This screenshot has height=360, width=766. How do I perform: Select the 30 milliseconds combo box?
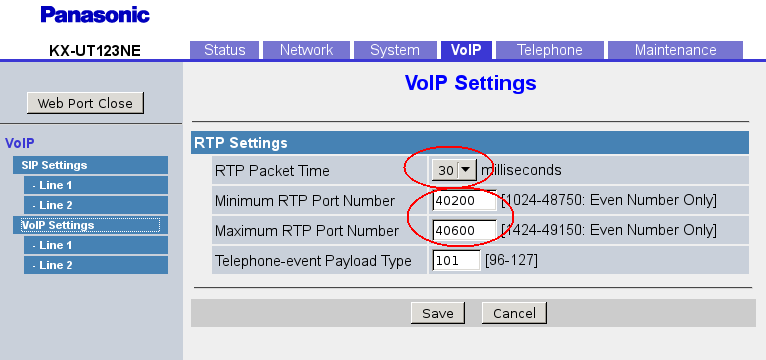(x=454, y=170)
